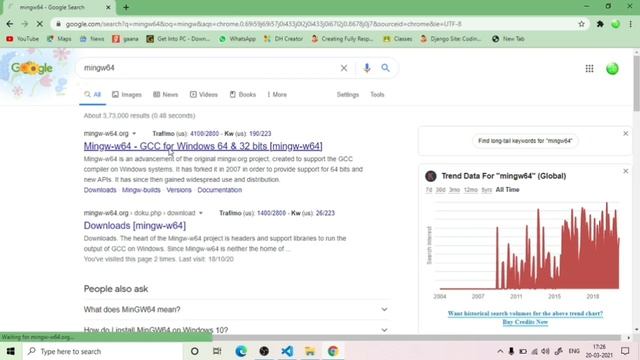Image resolution: width=640 pixels, height=360 pixels.
Task: Open the Documentation sitelink
Action: coord(220,190)
